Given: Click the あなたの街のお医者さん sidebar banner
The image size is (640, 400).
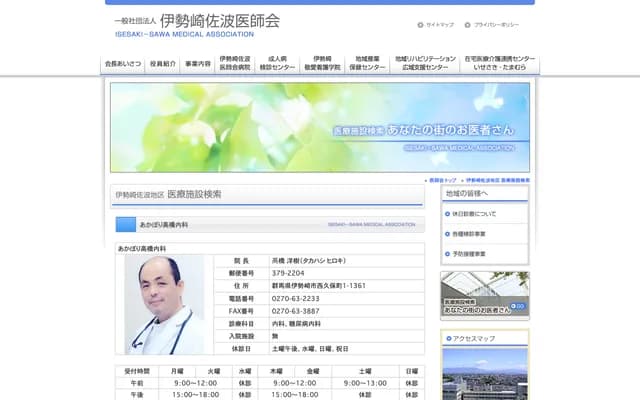Looking at the screenshot, I should point(485,295).
